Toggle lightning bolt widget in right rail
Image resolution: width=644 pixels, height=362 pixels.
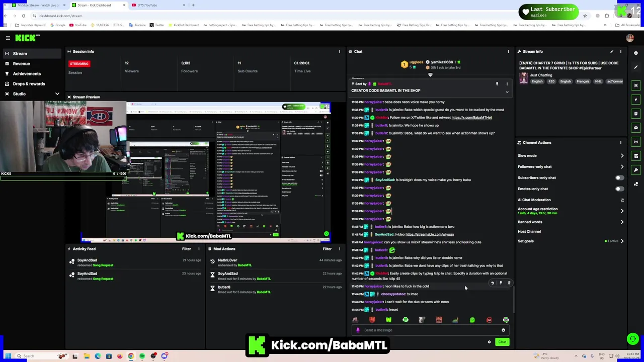636,100
